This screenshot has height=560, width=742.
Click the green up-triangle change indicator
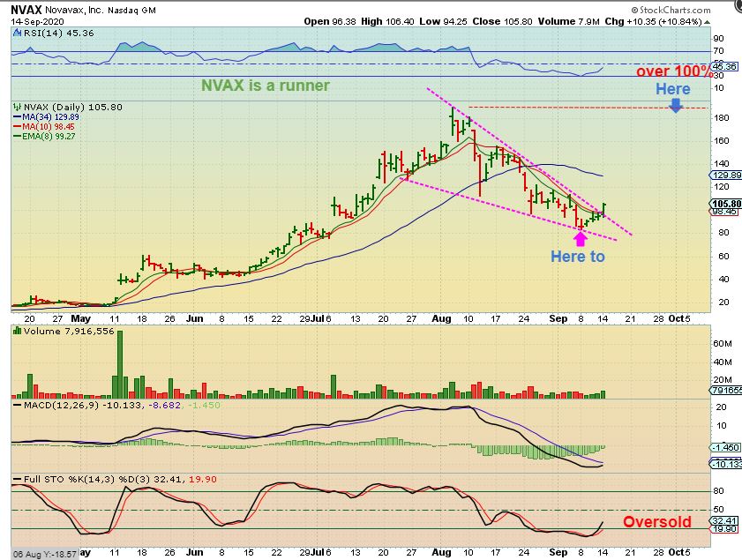(x=708, y=22)
